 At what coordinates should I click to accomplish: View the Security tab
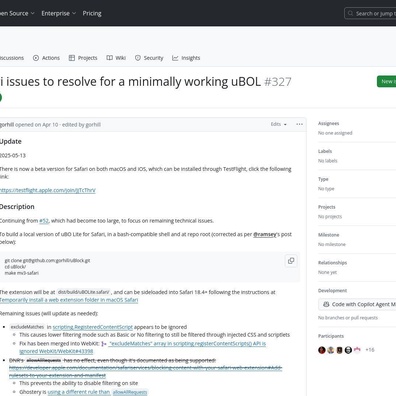(149, 58)
